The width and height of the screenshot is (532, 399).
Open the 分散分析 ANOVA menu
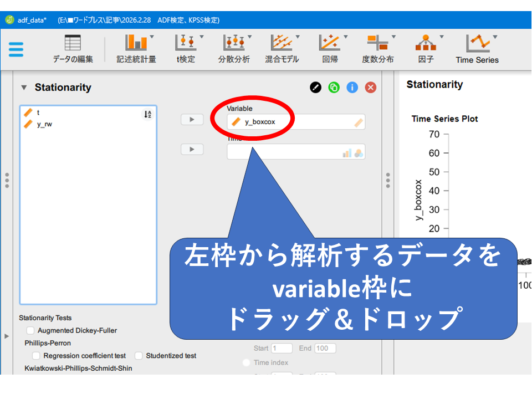tap(234, 49)
